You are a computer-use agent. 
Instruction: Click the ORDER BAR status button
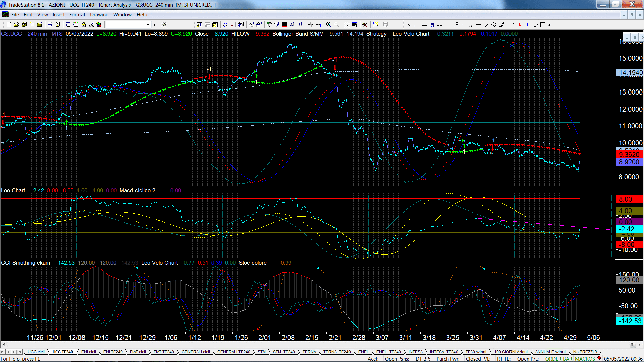(x=559, y=359)
